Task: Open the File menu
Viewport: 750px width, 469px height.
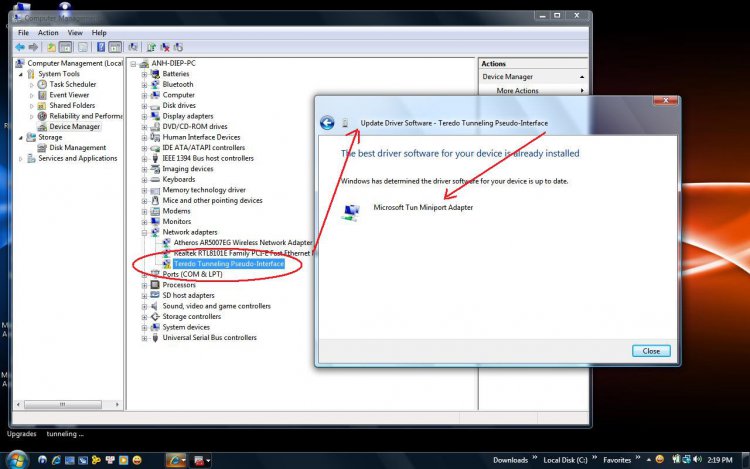Action: click(x=23, y=33)
